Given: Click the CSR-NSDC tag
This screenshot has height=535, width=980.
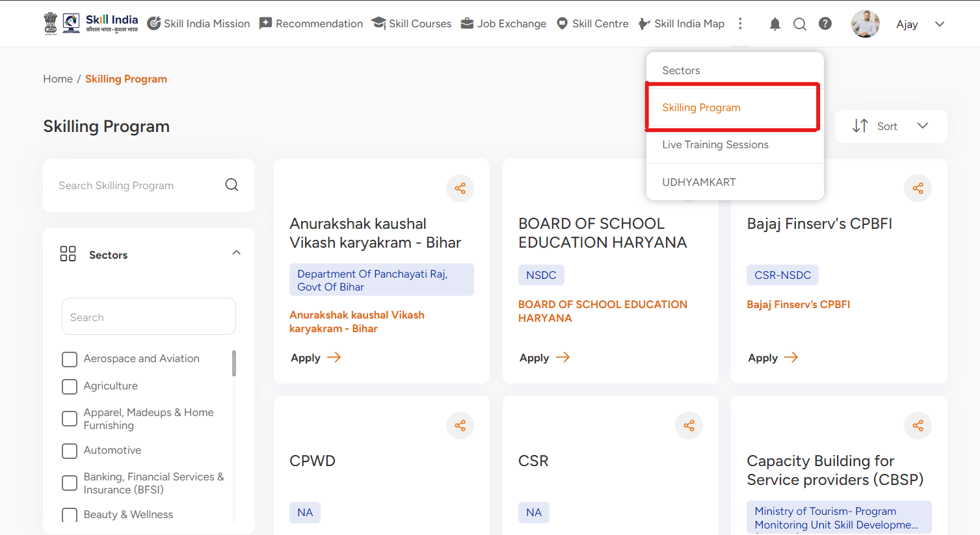Looking at the screenshot, I should coord(783,275).
